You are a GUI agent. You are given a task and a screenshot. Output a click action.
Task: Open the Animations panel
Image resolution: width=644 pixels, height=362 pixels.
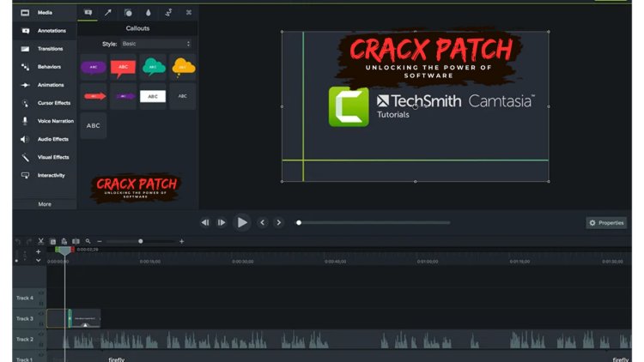[45, 85]
